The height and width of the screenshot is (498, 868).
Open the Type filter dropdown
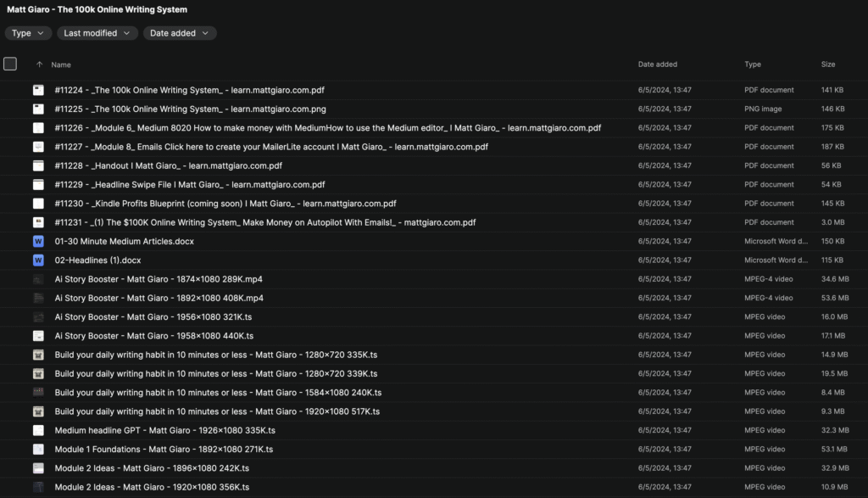point(26,33)
